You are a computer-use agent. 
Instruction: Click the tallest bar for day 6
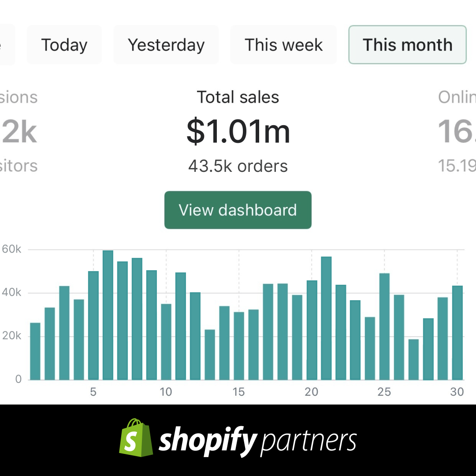click(108, 315)
